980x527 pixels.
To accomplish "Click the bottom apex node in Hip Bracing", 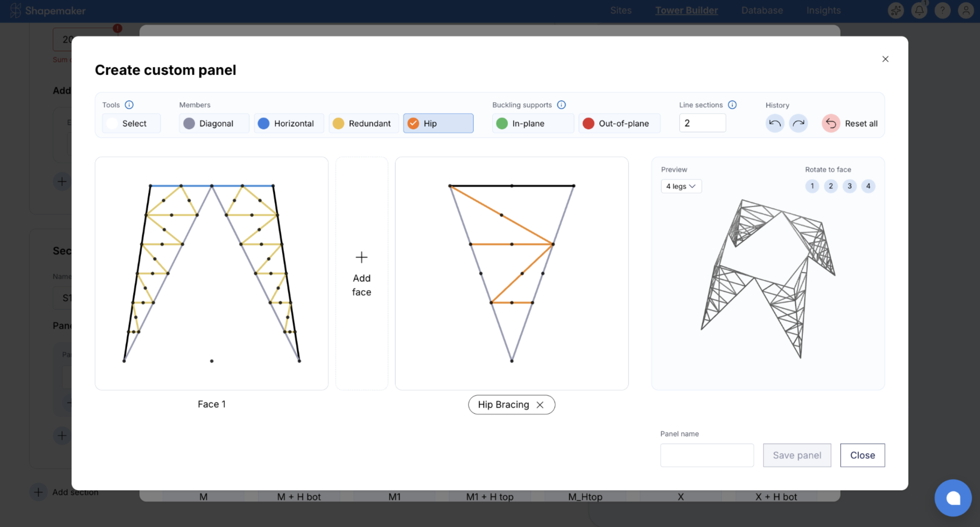I will pos(512,361).
